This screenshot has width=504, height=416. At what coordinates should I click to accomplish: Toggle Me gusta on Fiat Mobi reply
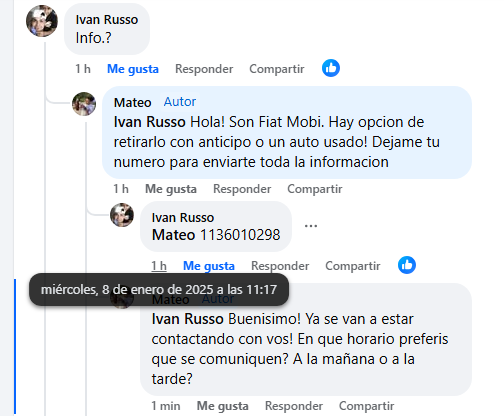coord(171,189)
